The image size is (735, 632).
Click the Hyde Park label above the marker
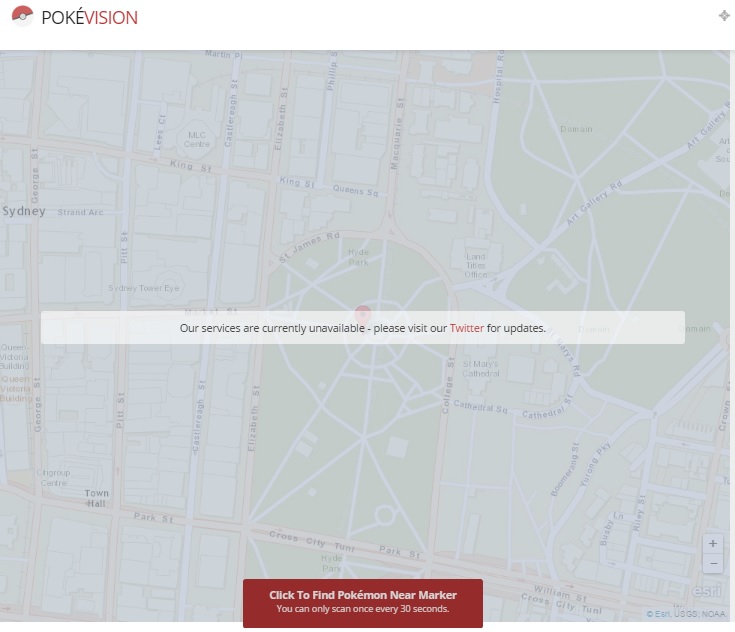click(359, 257)
